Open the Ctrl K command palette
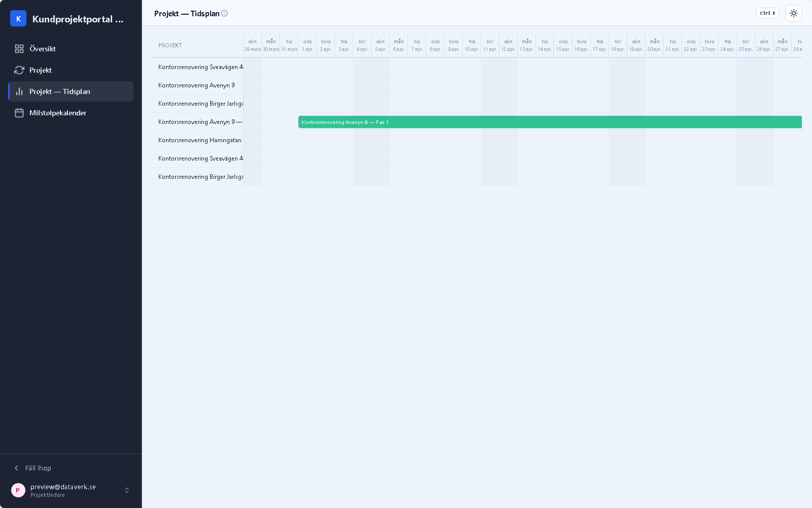Viewport: 812px width, 508px height. click(x=767, y=13)
